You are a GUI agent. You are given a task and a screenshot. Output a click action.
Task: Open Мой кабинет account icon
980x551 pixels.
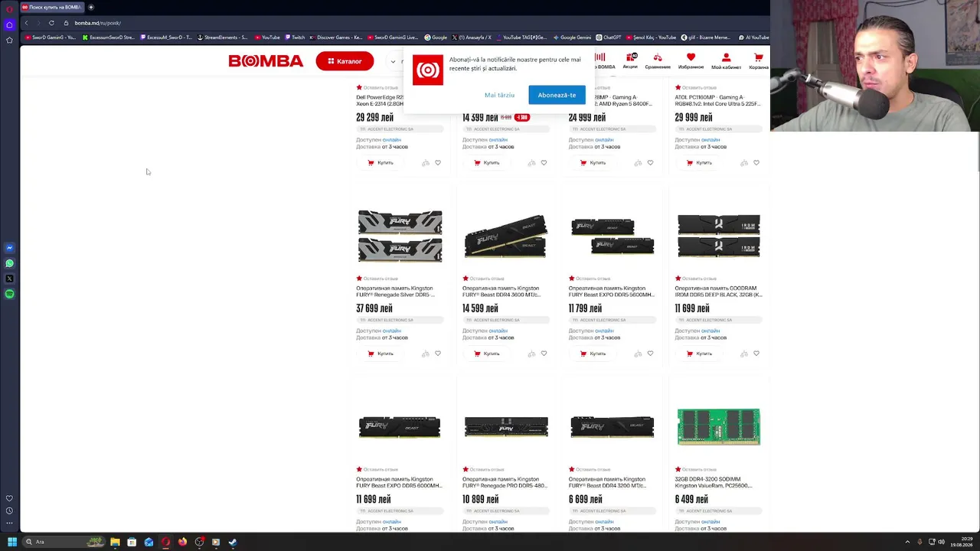point(726,61)
